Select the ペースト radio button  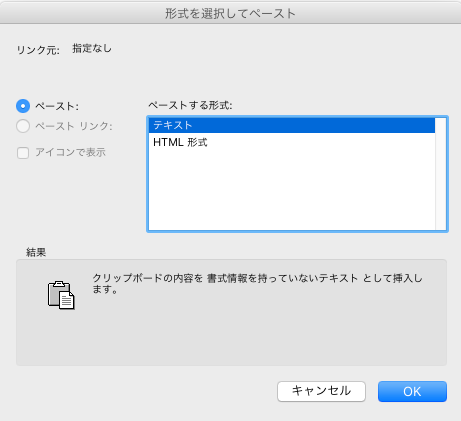pos(23,106)
